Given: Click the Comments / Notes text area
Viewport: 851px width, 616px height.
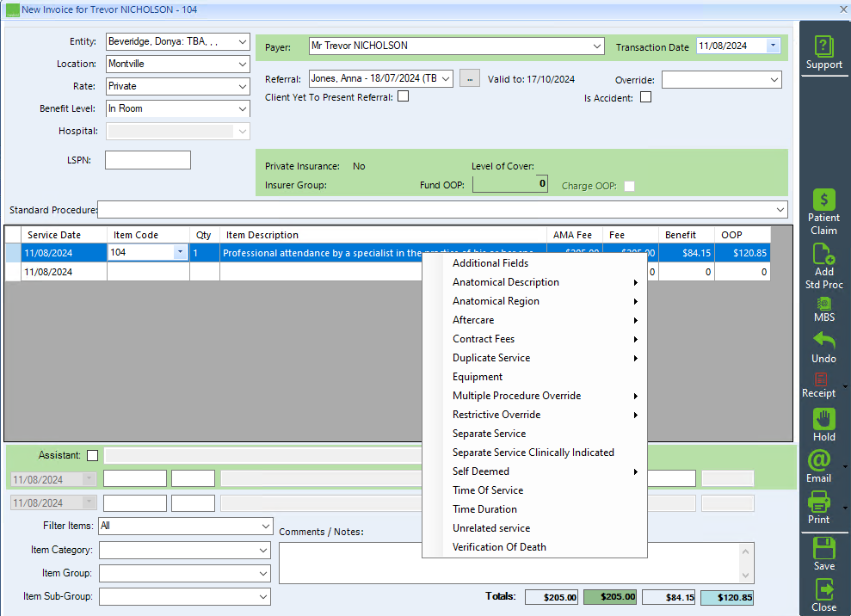Looking at the screenshot, I should coord(516,564).
